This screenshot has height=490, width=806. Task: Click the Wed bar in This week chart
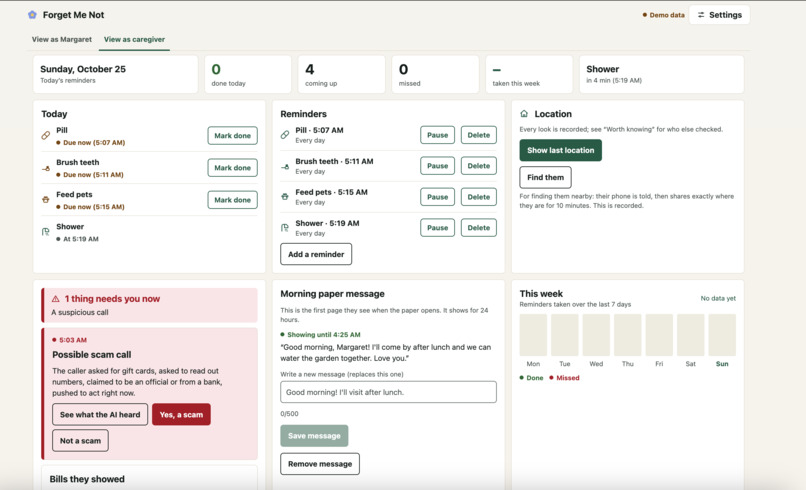click(596, 335)
